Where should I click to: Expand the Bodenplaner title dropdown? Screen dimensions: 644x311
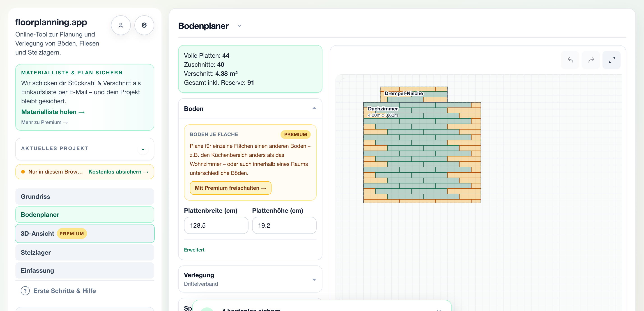tap(239, 26)
